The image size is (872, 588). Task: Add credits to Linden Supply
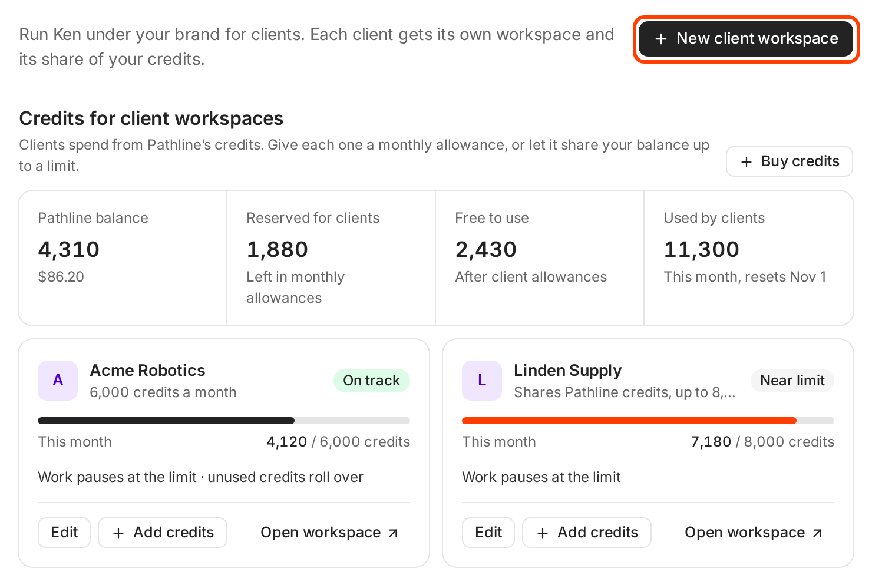click(587, 533)
